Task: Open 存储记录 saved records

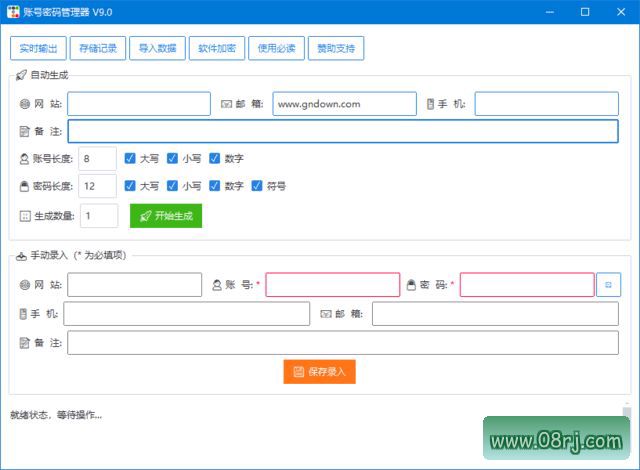Action: [98, 48]
